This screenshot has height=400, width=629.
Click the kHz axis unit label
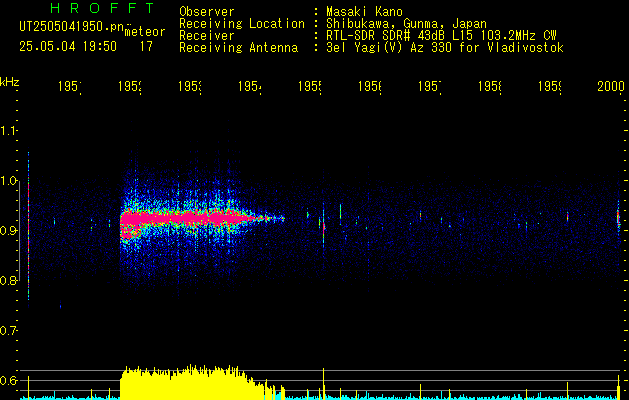coord(9,82)
